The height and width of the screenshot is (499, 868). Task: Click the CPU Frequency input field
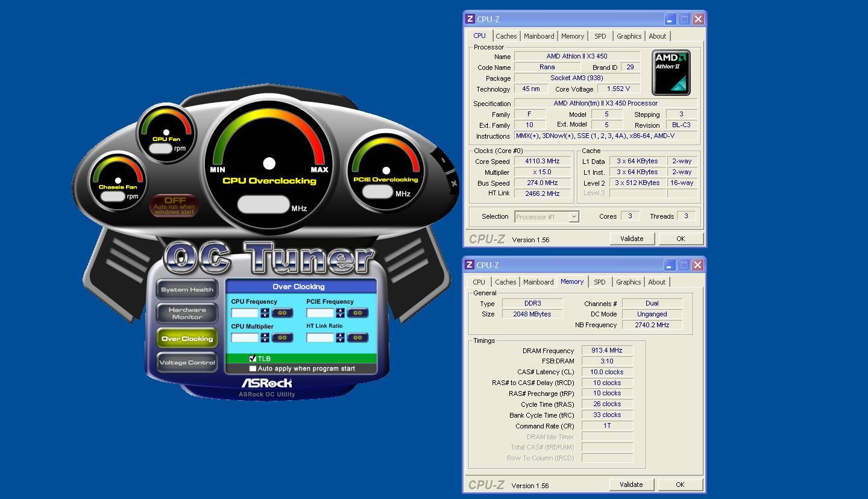point(245,313)
